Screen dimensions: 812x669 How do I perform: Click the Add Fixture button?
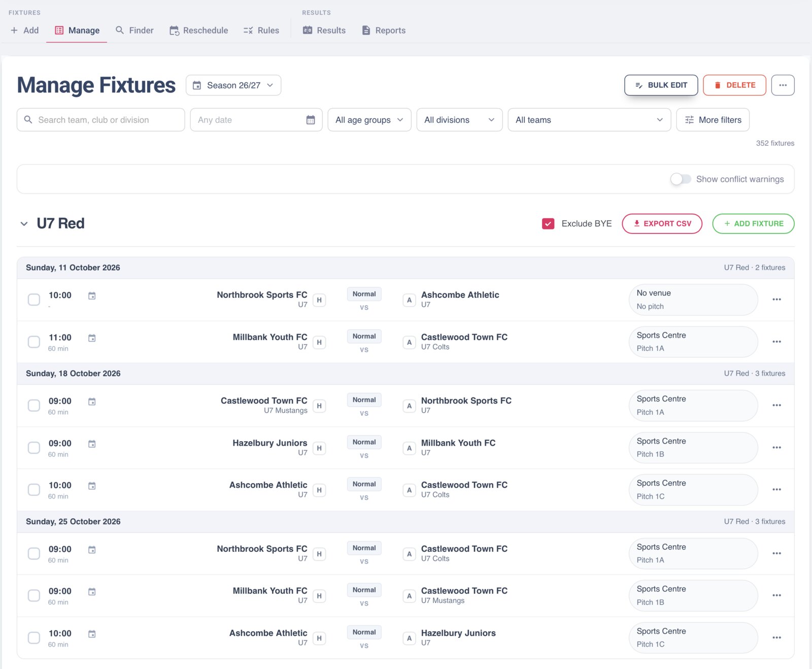[x=753, y=224]
